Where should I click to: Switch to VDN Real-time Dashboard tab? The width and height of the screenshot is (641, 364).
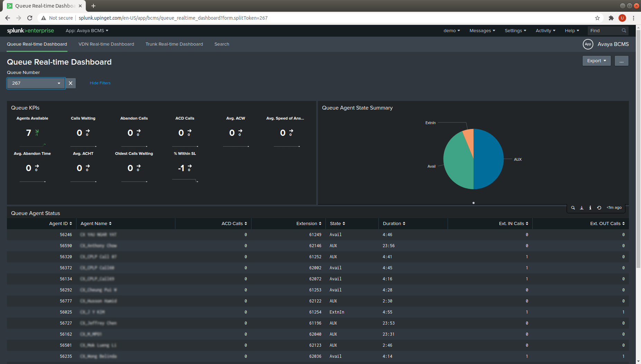(x=106, y=44)
